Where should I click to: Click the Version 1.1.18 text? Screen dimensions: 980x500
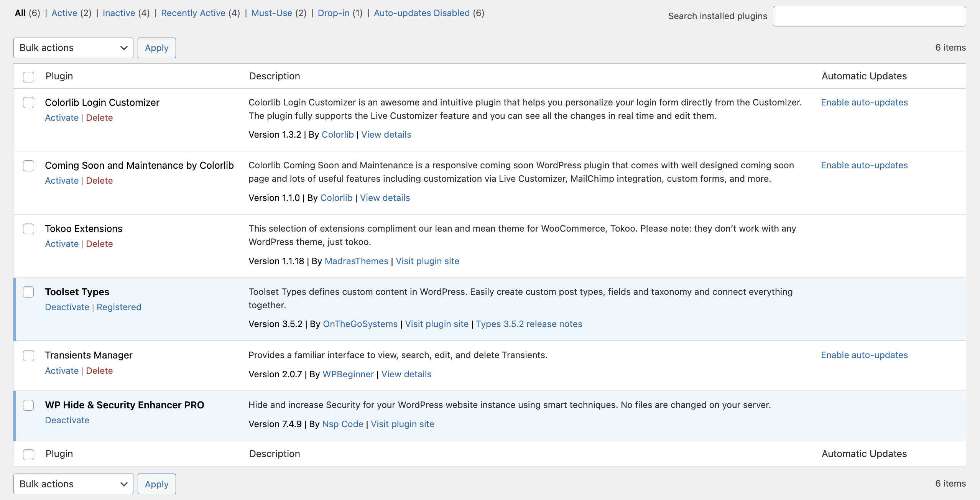[276, 261]
